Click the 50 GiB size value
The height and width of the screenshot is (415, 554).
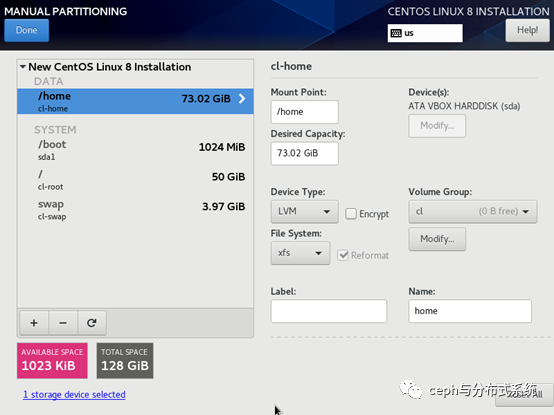[229, 177]
